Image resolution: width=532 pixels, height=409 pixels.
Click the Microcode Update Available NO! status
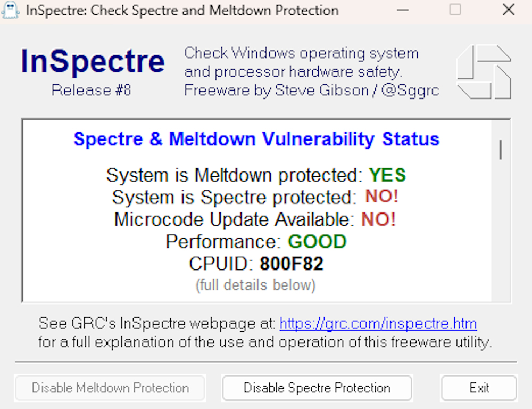click(378, 219)
